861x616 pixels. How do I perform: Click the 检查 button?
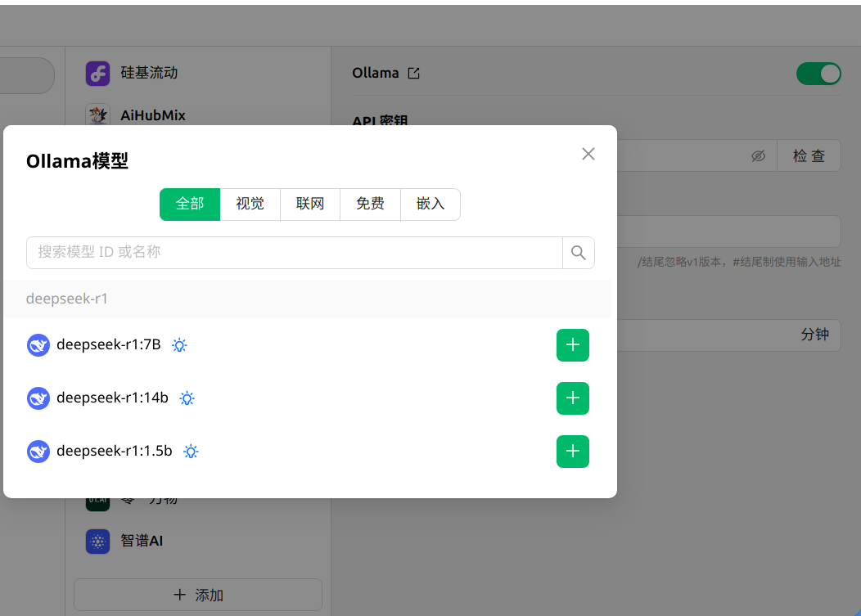click(x=809, y=156)
